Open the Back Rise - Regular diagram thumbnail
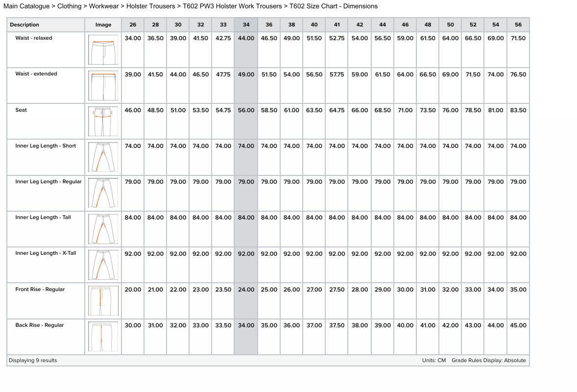577x392 pixels. click(103, 337)
